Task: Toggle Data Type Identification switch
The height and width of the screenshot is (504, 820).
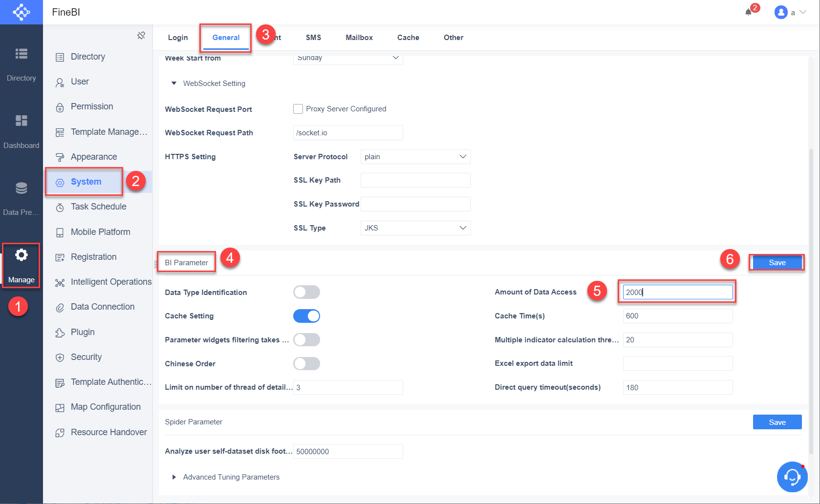Action: 306,292
